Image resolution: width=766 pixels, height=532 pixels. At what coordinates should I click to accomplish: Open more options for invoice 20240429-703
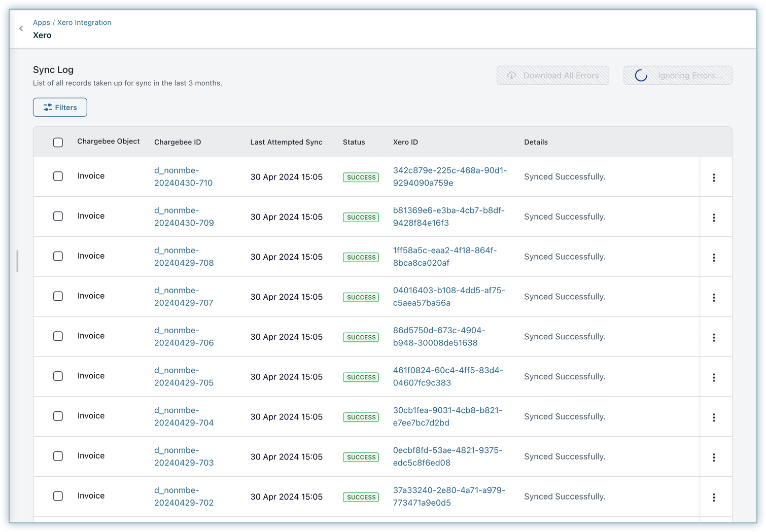pos(713,457)
